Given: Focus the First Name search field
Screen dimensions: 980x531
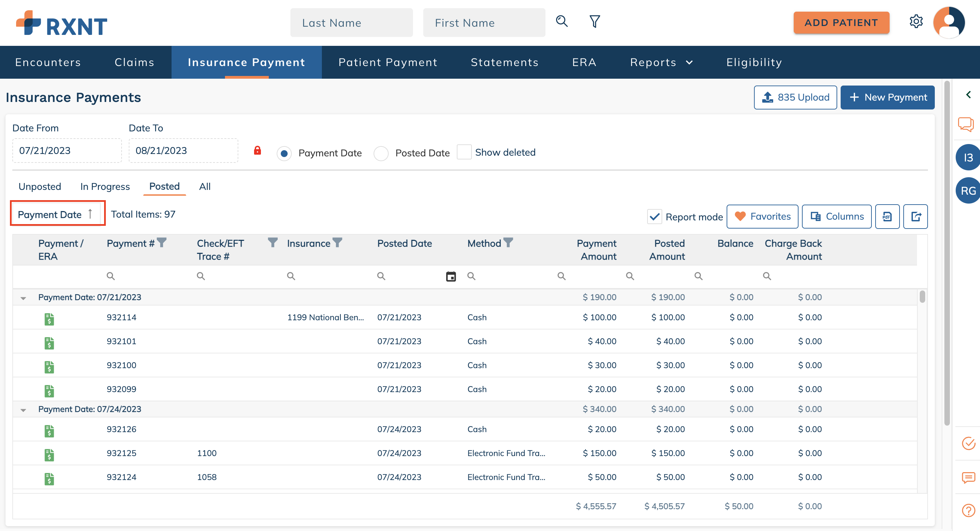Looking at the screenshot, I should click(484, 23).
